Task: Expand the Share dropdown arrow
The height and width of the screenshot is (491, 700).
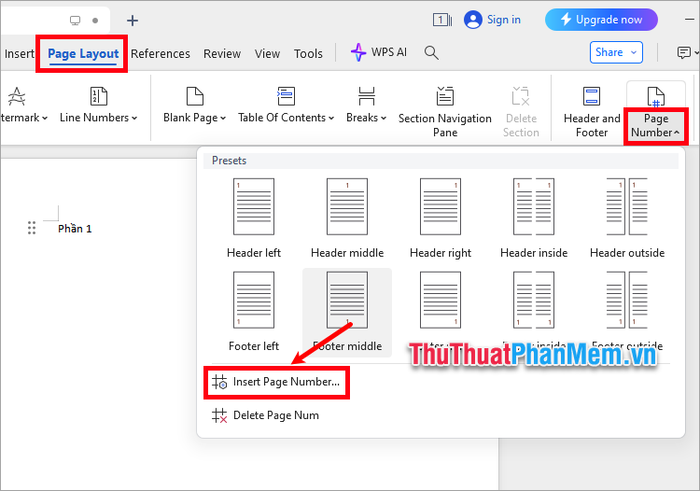Action: pyautogui.click(x=633, y=52)
